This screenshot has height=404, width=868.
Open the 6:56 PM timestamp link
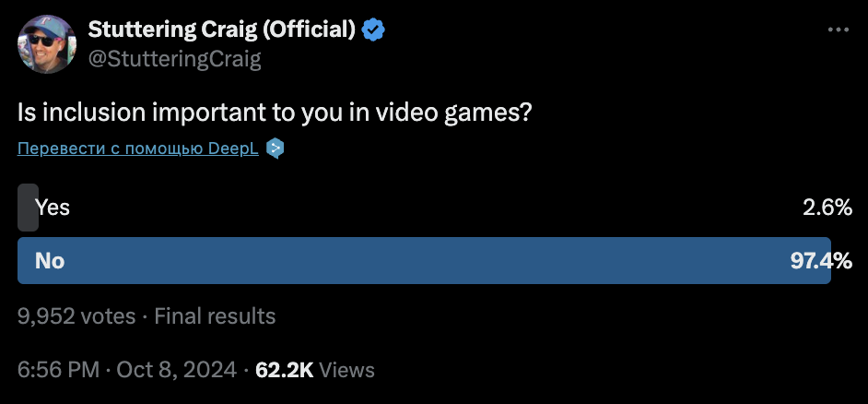pyautogui.click(x=58, y=370)
